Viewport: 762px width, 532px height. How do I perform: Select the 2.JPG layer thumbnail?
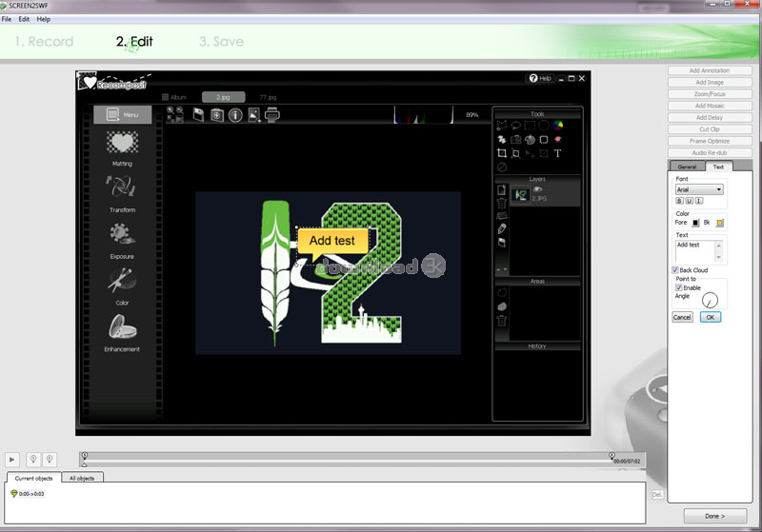520,195
